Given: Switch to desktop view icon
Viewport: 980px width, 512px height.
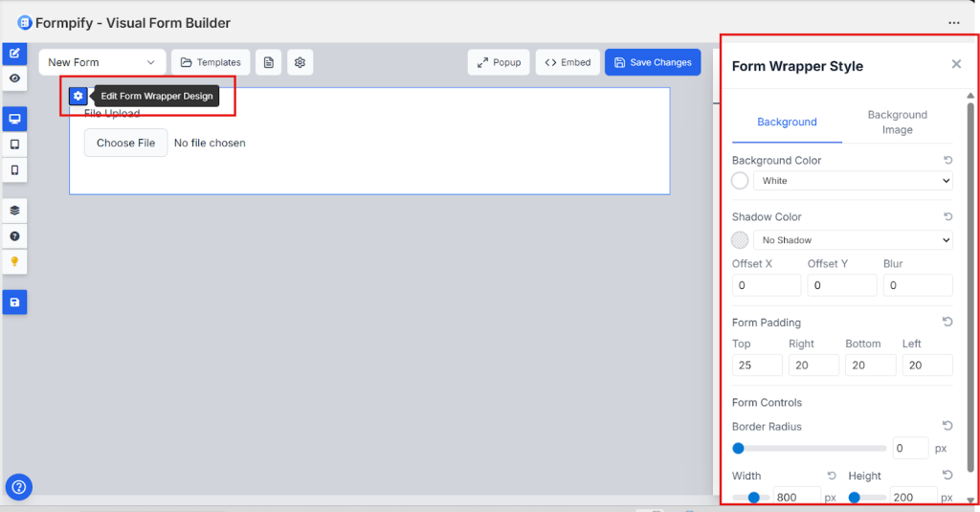Looking at the screenshot, I should point(14,120).
